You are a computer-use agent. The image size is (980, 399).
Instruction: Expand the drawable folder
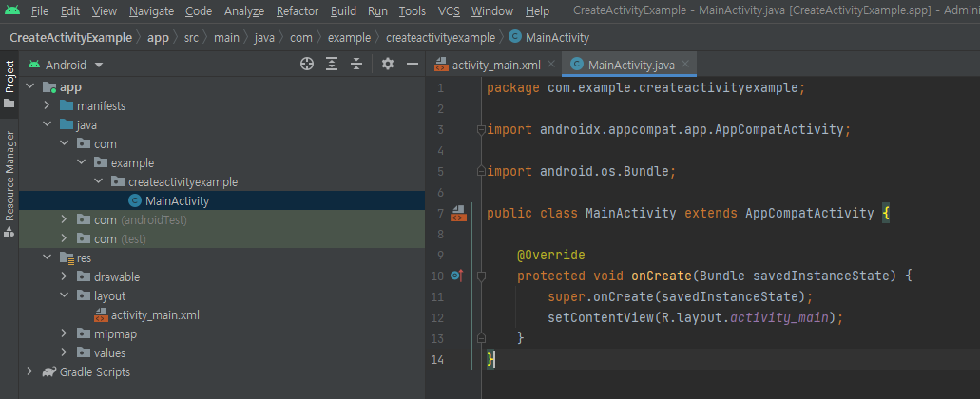tap(64, 276)
